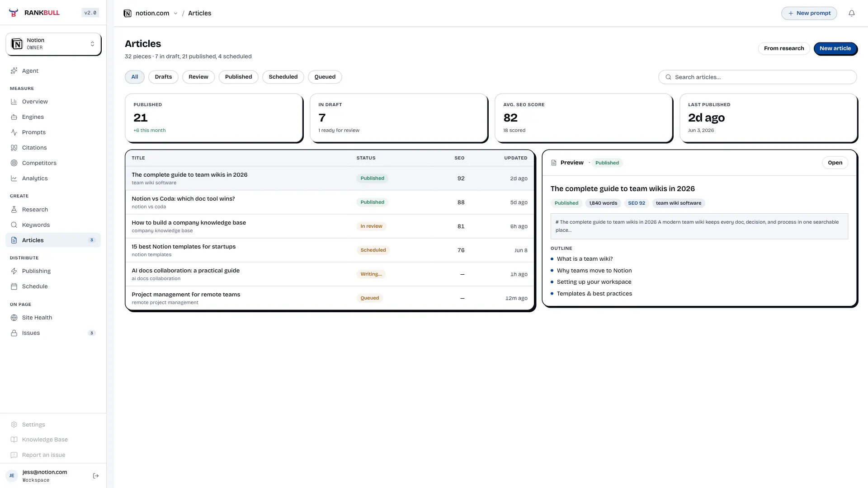
Task: Click the Report an issue icon
Action: coord(14,455)
